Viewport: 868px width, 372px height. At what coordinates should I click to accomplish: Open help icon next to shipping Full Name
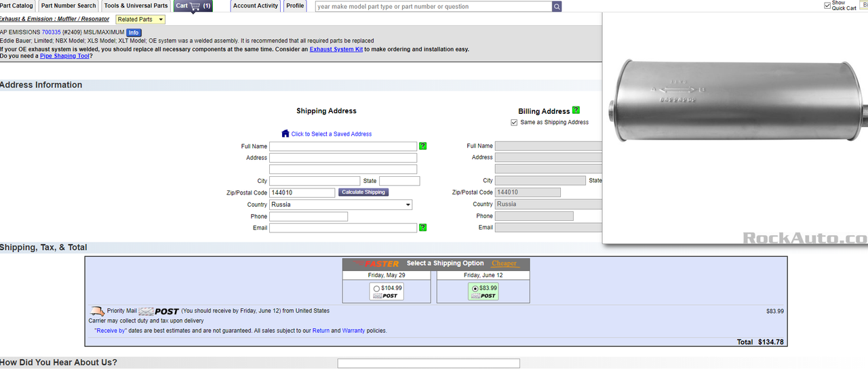(422, 146)
